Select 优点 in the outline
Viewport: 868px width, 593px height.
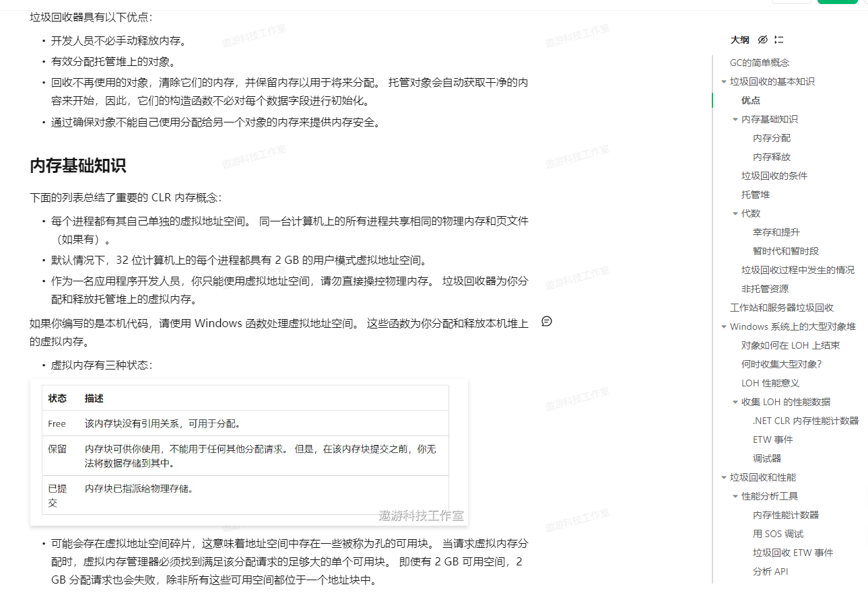(x=751, y=100)
